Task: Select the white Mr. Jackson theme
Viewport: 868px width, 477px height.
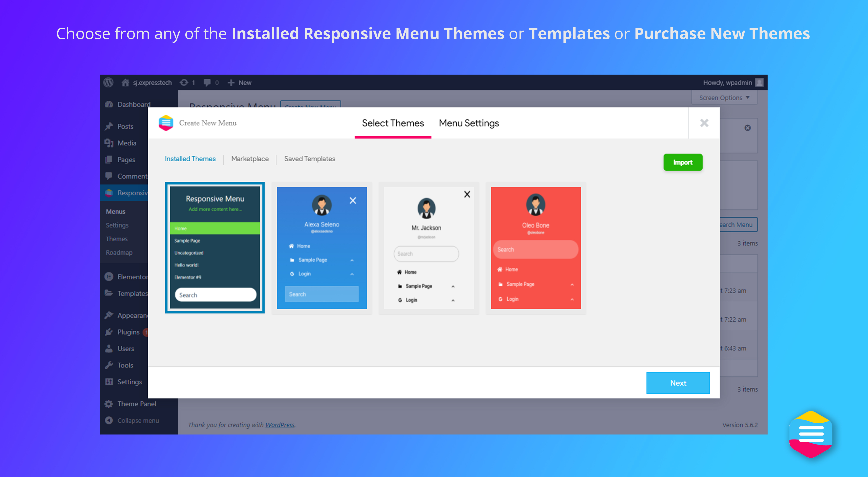Action: click(429, 248)
